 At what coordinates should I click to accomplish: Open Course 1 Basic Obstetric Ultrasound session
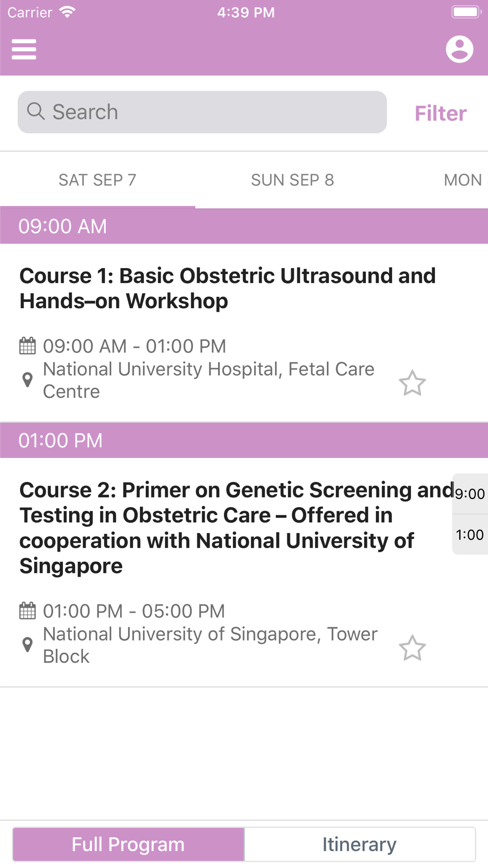coord(227,288)
